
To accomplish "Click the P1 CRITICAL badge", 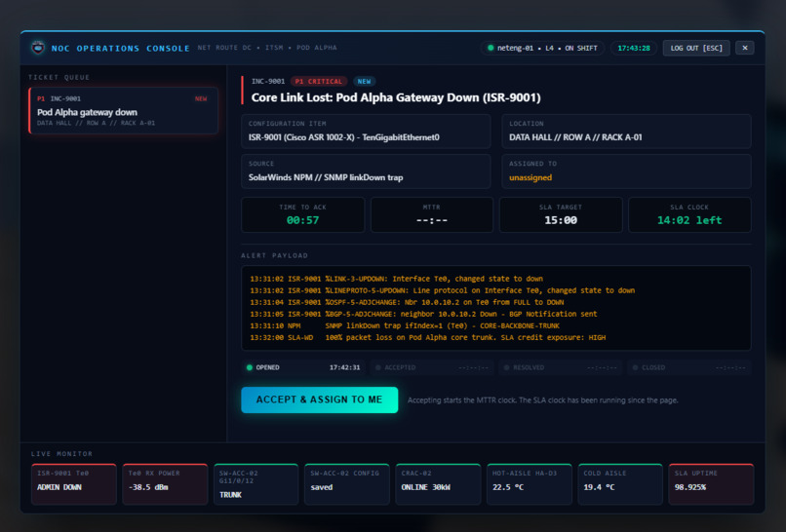I will tap(318, 81).
